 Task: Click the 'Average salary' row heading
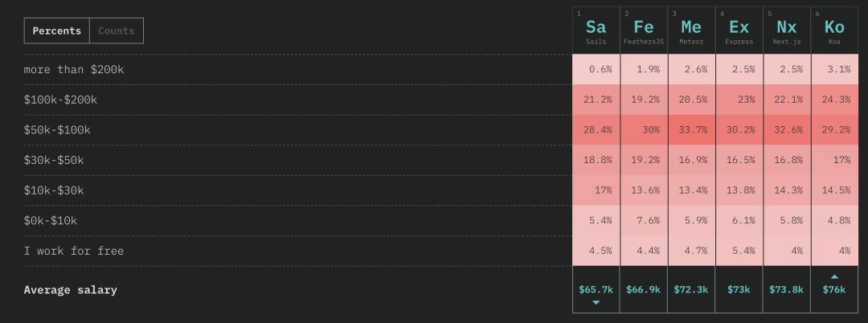71,290
